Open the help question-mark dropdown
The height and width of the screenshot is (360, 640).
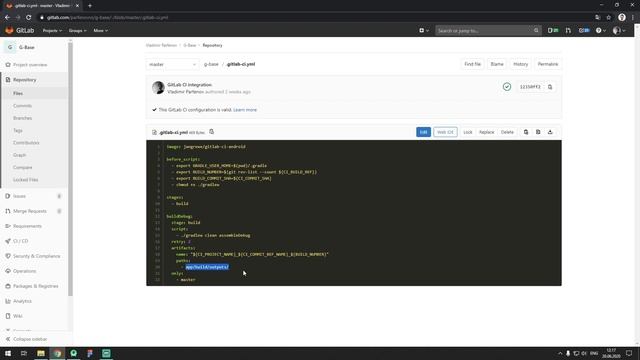[x=600, y=31]
